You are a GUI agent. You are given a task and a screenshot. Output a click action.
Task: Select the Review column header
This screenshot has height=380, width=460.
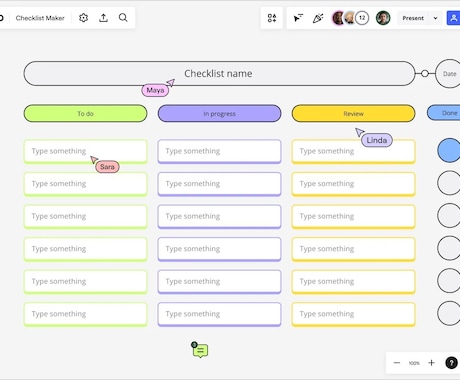point(353,113)
